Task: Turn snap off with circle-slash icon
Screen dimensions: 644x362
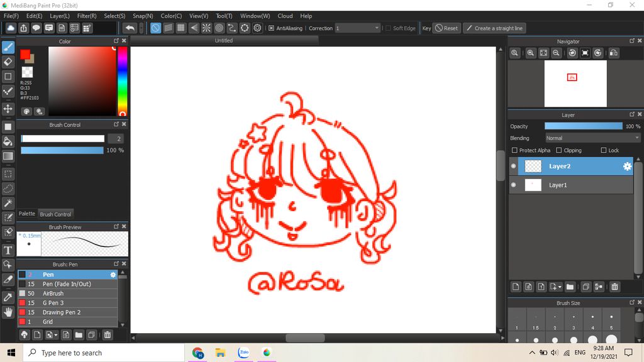Action: tap(156, 28)
